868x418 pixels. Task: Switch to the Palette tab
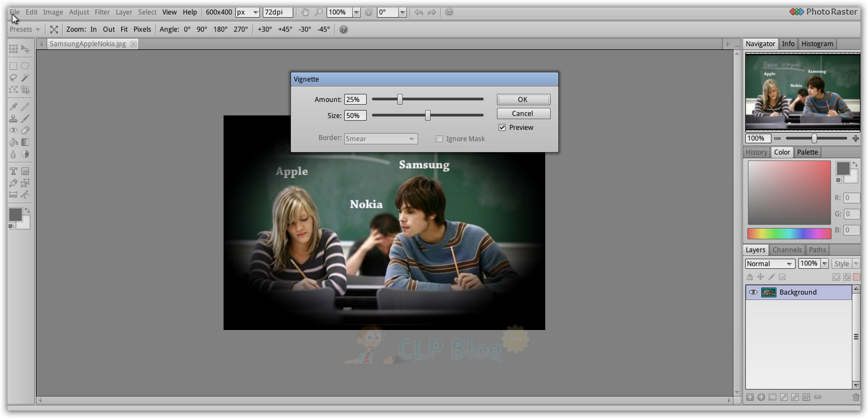[807, 153]
